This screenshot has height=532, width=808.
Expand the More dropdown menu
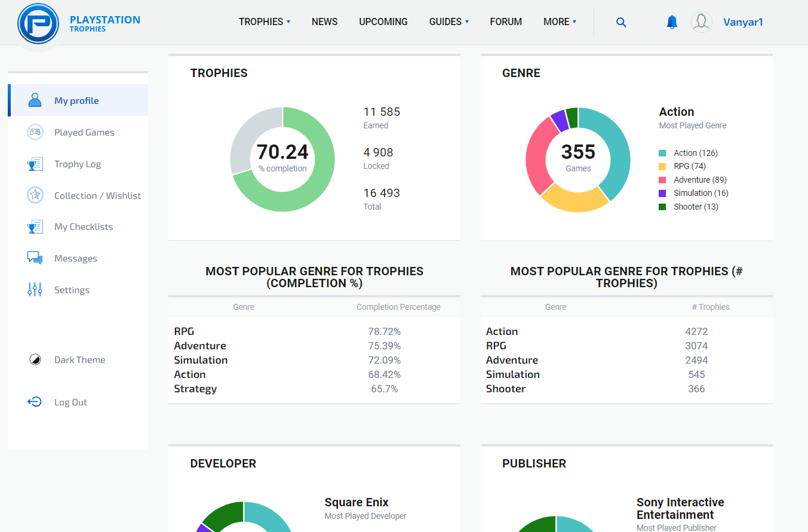coord(560,22)
